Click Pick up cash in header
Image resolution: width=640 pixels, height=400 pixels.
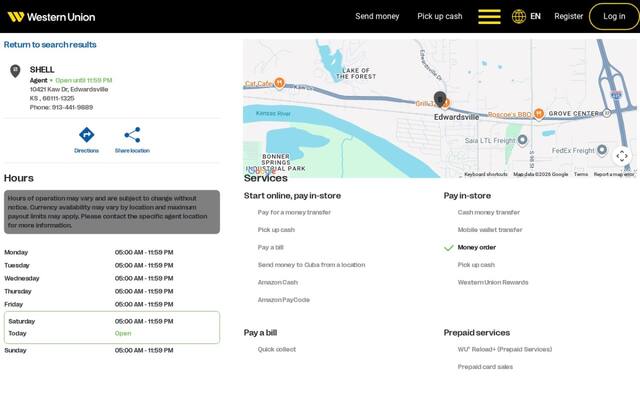[440, 16]
